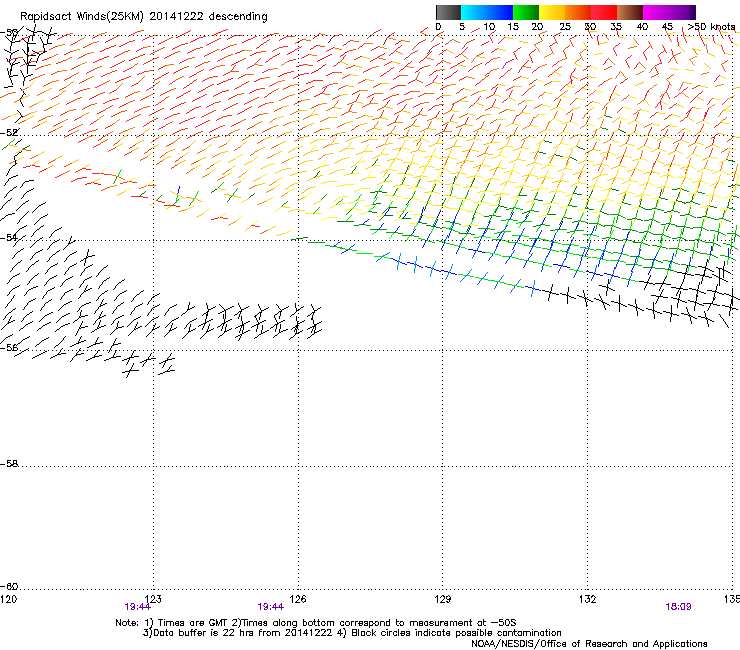Click the legend number 40
The height and width of the screenshot is (650, 740).
click(x=642, y=27)
